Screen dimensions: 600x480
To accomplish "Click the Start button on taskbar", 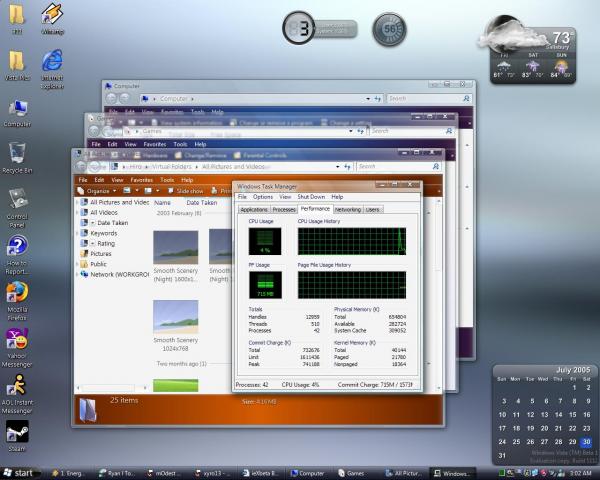I will [x=20, y=472].
